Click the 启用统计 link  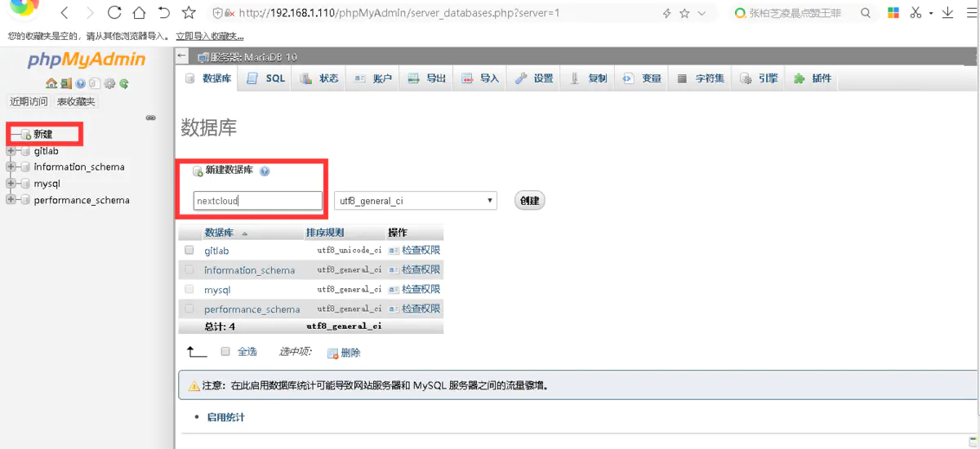coord(225,417)
